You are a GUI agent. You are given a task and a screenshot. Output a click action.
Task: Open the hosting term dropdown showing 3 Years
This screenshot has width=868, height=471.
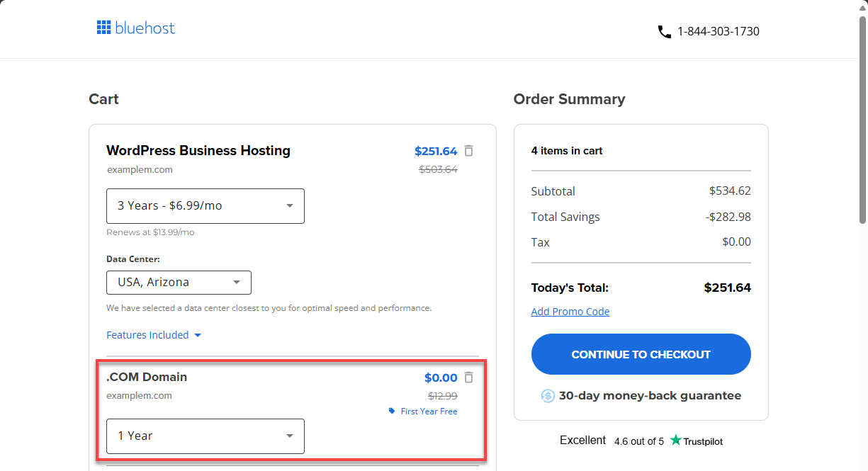(205, 206)
